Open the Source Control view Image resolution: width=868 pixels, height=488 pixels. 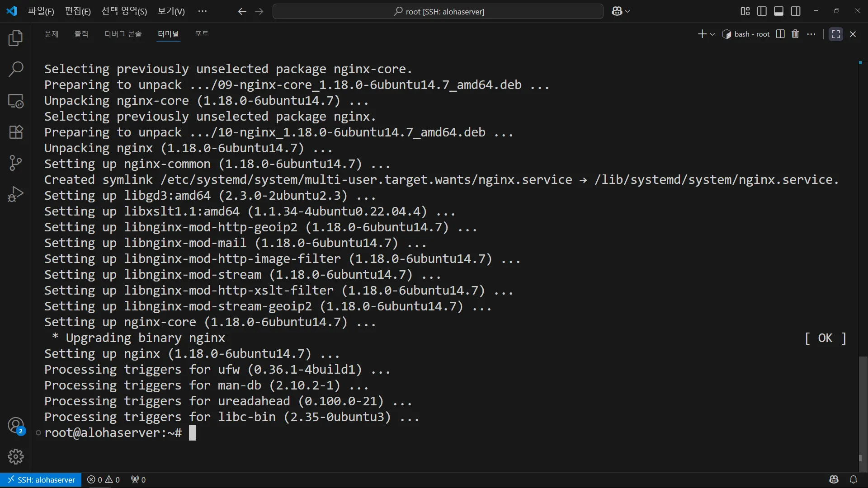(x=16, y=163)
